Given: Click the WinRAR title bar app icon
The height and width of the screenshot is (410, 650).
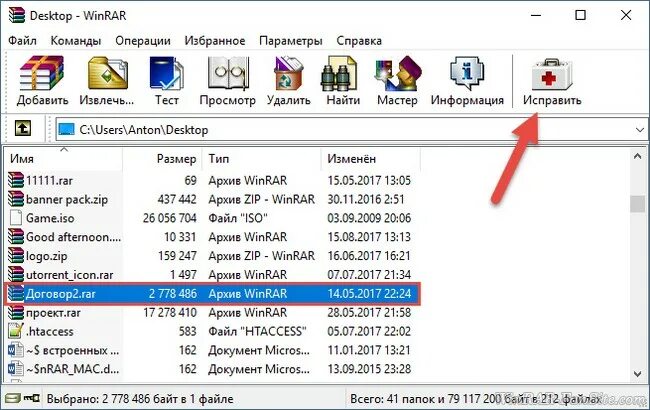Looking at the screenshot, I should pos(17,15).
